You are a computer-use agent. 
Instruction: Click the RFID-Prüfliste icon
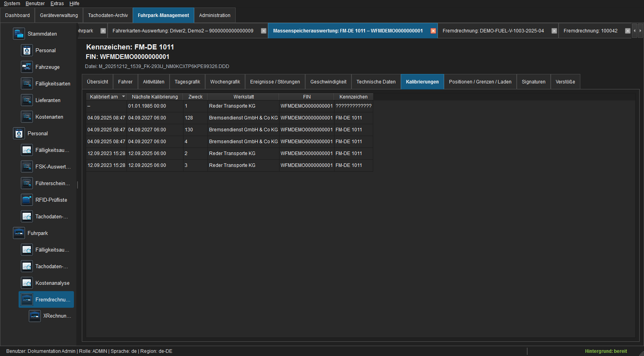(x=26, y=200)
